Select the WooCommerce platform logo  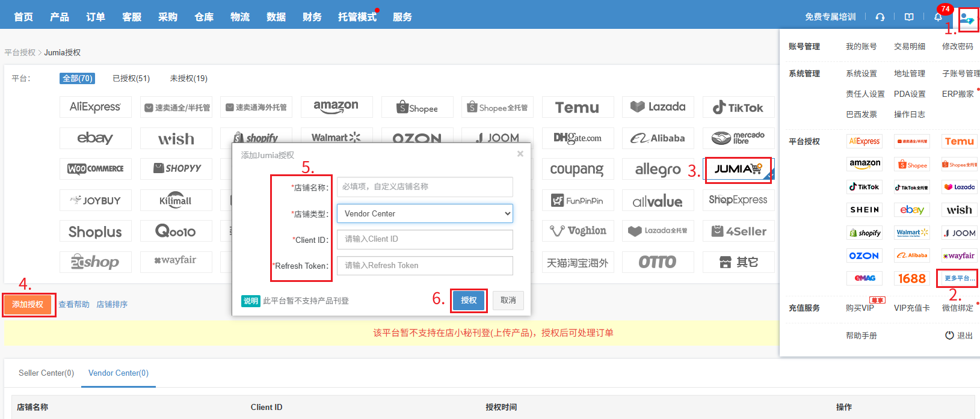pyautogui.click(x=96, y=169)
